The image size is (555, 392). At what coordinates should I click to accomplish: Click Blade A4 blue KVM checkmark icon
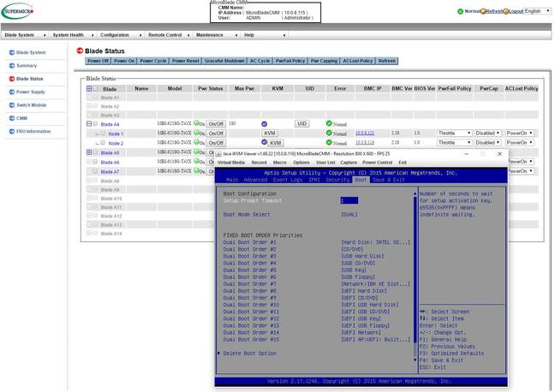click(264, 124)
